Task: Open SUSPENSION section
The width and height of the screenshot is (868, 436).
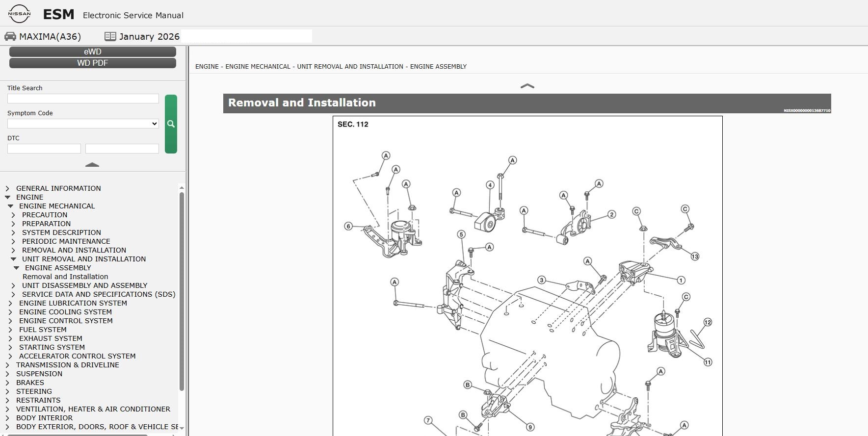Action: coord(39,374)
